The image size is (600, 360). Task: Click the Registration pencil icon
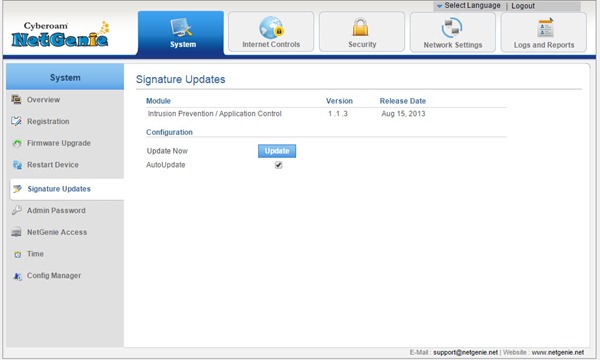click(16, 121)
